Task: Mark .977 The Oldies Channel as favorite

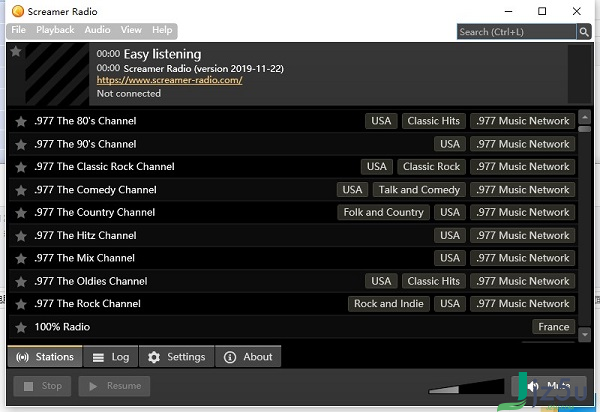Action: [x=21, y=282]
